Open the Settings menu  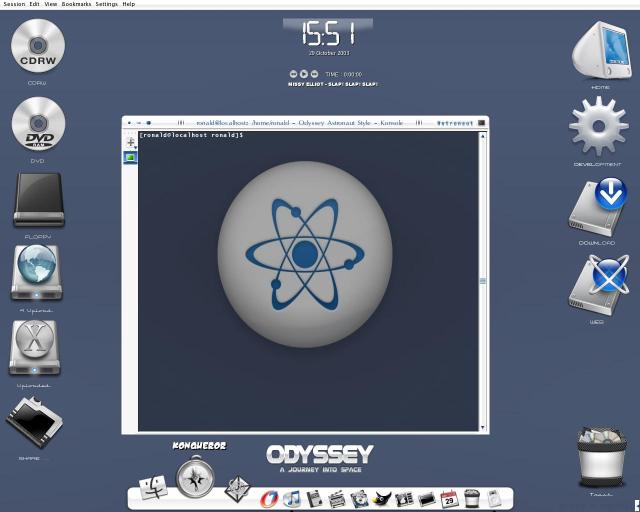[107, 4]
